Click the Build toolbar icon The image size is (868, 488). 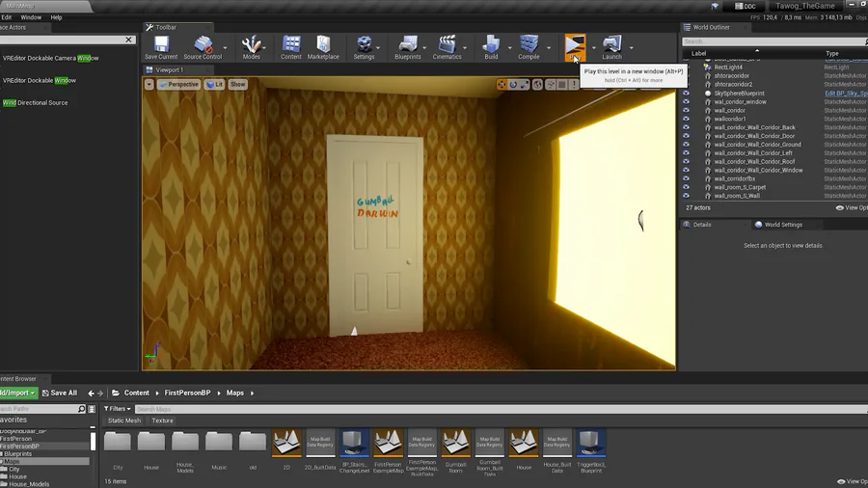click(x=491, y=47)
